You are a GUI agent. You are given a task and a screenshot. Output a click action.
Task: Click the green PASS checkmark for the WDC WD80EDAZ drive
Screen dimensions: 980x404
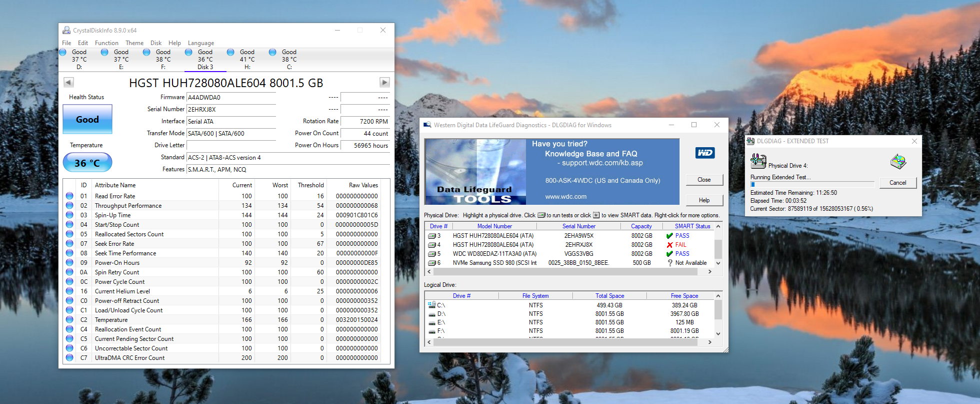pyautogui.click(x=669, y=254)
